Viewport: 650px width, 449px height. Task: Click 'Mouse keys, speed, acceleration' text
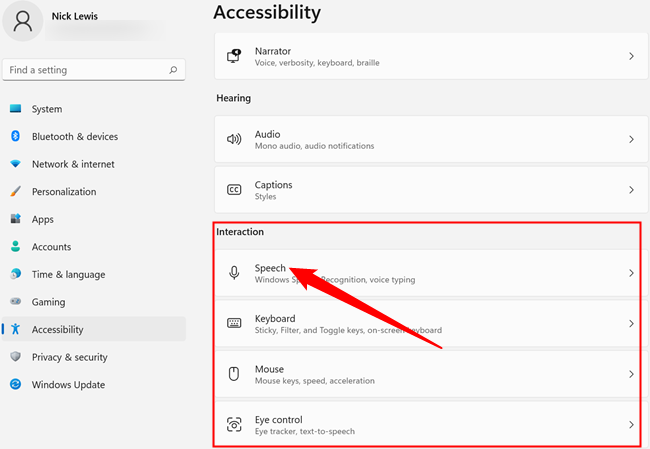point(315,381)
